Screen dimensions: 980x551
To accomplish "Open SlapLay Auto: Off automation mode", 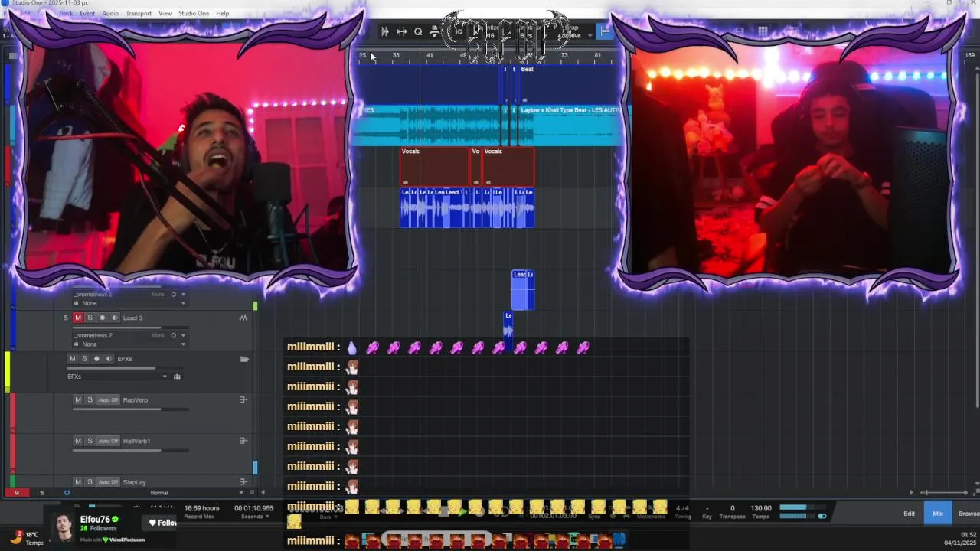I will pos(109,482).
